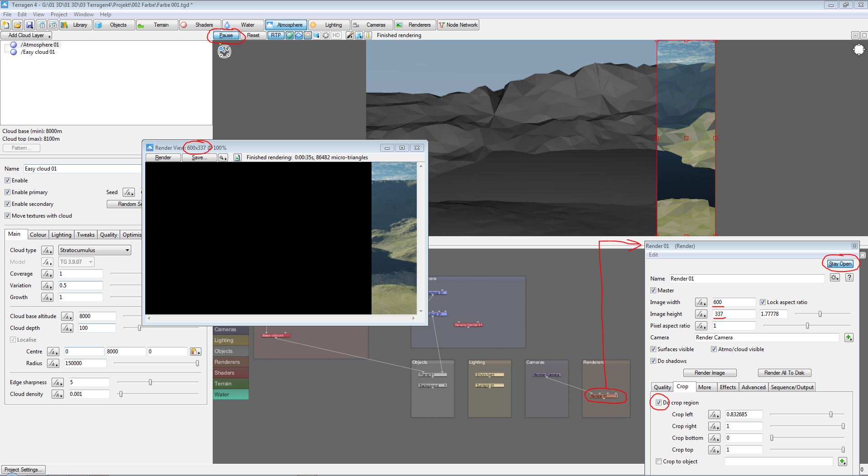Open the Cloud type Stratocumulus dropdown
The width and height of the screenshot is (868, 476).
point(95,250)
